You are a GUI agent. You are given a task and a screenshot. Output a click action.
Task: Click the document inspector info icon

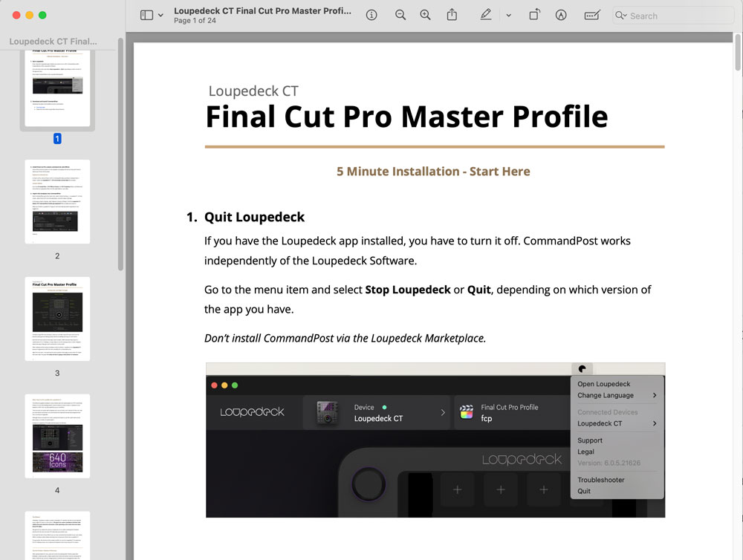371,15
